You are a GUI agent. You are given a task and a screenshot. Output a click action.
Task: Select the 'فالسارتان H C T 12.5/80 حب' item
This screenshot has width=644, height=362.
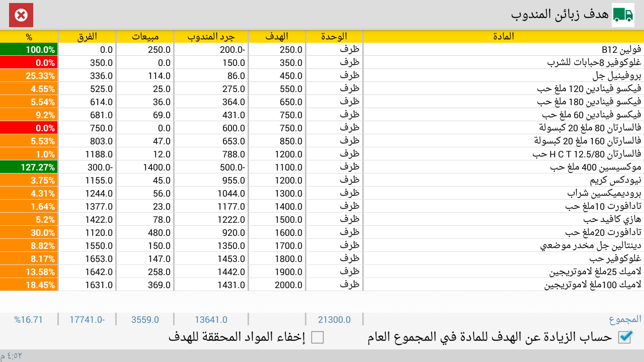click(x=587, y=154)
